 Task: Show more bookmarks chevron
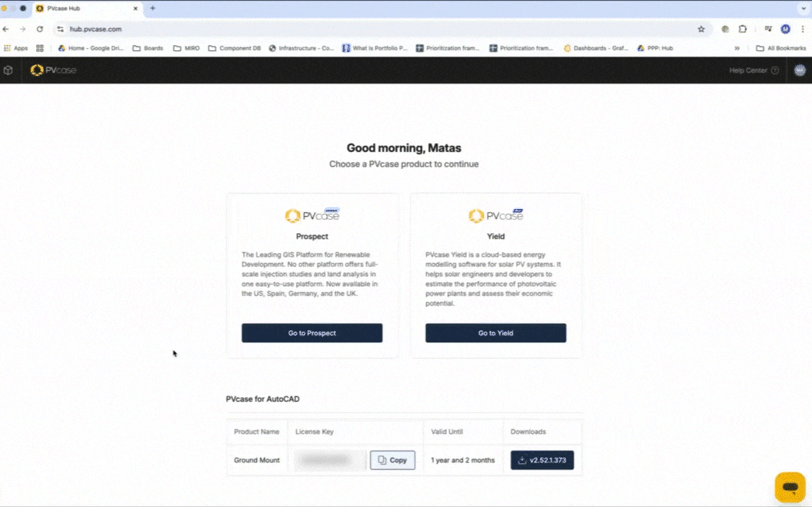737,48
